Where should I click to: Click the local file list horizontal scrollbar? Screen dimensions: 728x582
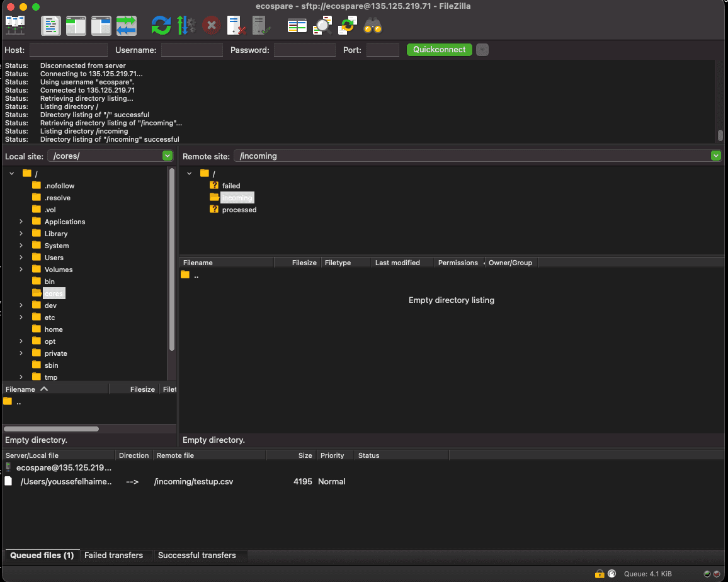51,429
